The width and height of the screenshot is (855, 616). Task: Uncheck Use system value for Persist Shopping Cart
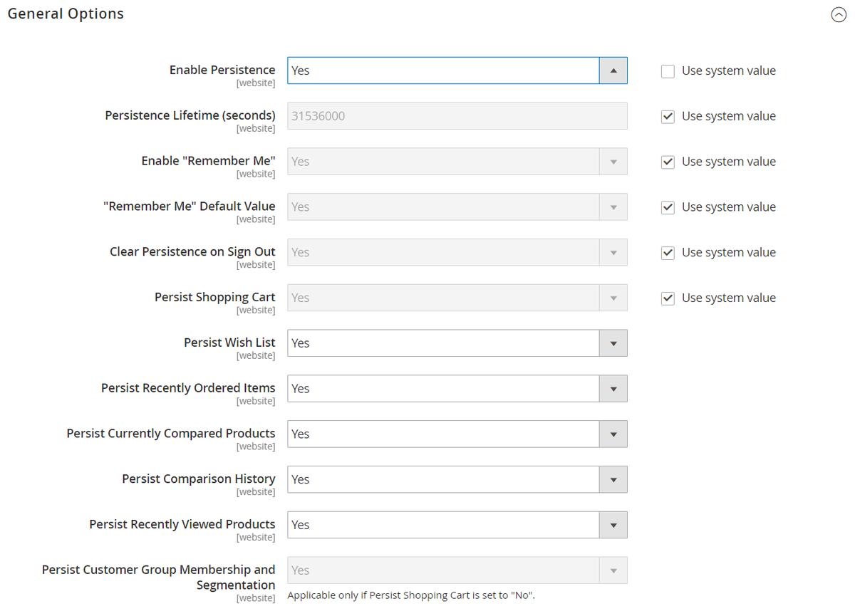coord(668,298)
